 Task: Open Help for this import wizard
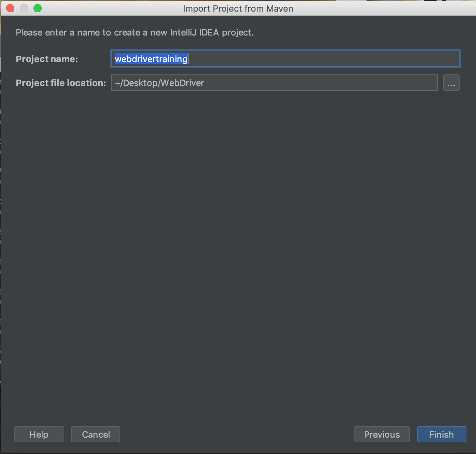tap(39, 434)
